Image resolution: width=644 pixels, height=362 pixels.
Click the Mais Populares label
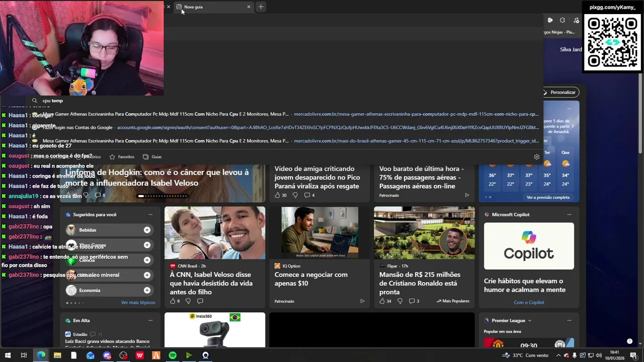pyautogui.click(x=453, y=301)
